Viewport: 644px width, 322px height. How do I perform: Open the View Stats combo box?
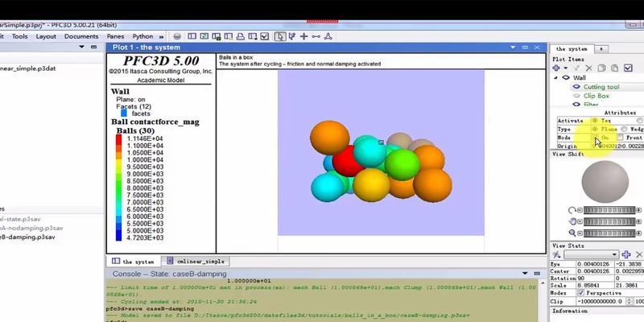coord(592,254)
